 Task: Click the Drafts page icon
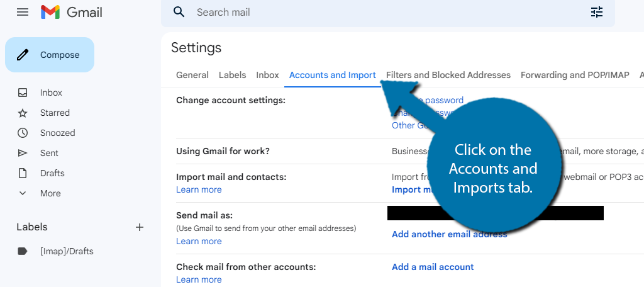[23, 173]
